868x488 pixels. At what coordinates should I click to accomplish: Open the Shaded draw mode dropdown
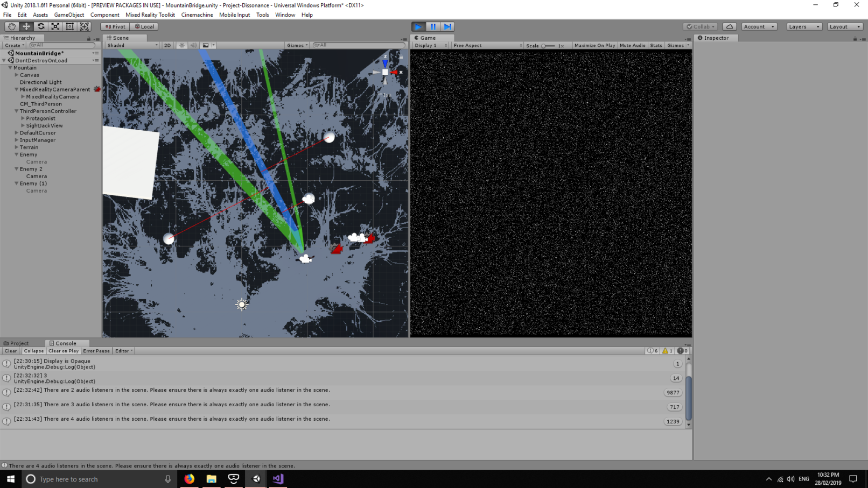point(132,45)
